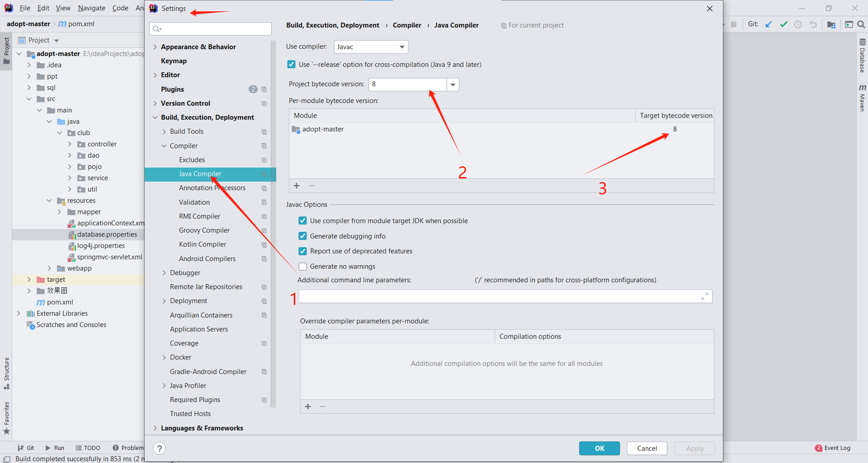Add entry to override compiler parameters table
Screen dimensions: 868x463
coord(308,407)
